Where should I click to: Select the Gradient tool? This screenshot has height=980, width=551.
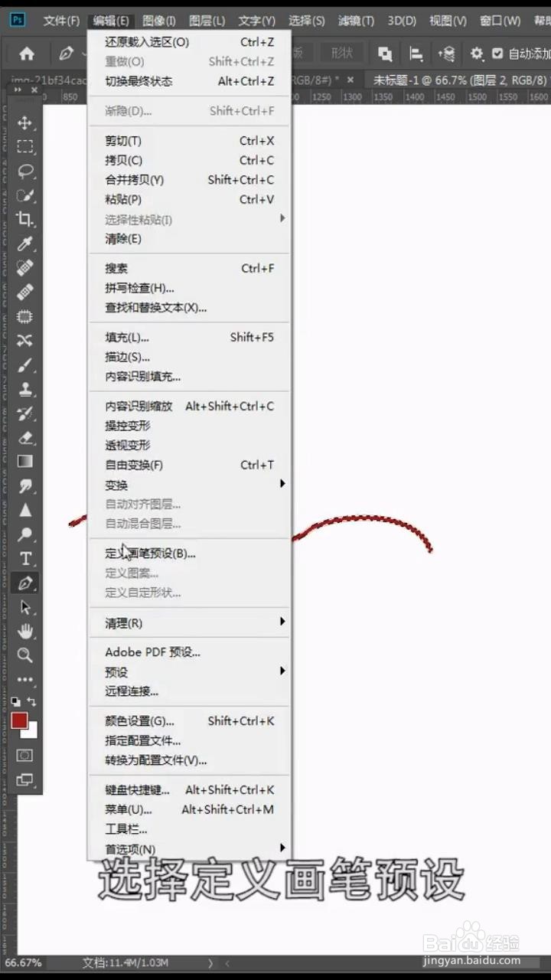25,461
